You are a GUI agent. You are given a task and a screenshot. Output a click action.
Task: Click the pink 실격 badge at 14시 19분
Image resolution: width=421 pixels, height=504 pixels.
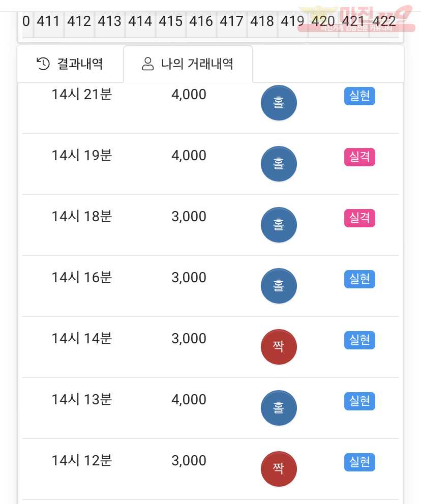[359, 157]
